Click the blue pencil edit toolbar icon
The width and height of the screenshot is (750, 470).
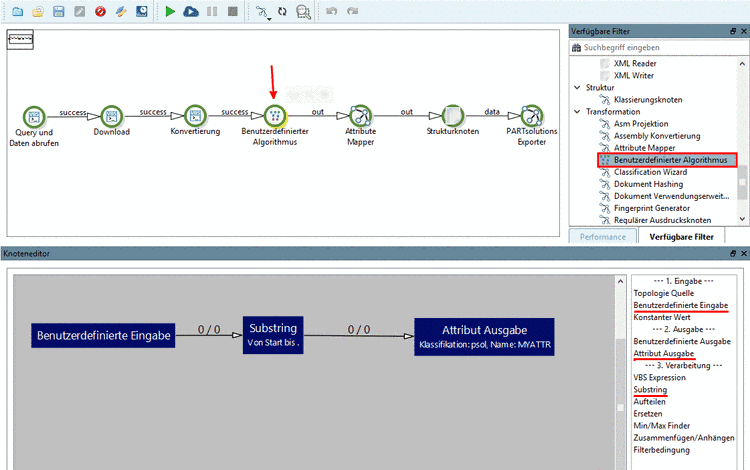click(x=121, y=11)
